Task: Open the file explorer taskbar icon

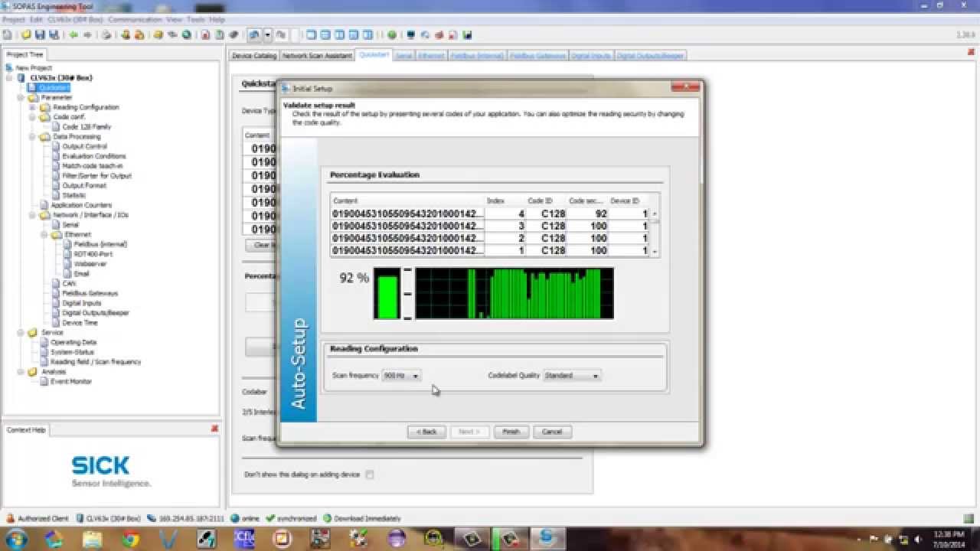Action: (92, 539)
